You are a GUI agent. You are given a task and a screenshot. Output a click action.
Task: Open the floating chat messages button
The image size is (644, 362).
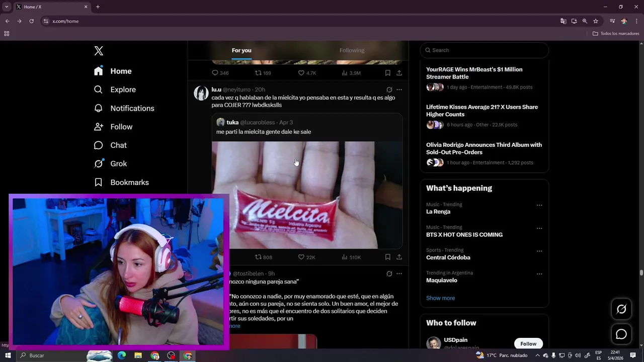[621, 334]
